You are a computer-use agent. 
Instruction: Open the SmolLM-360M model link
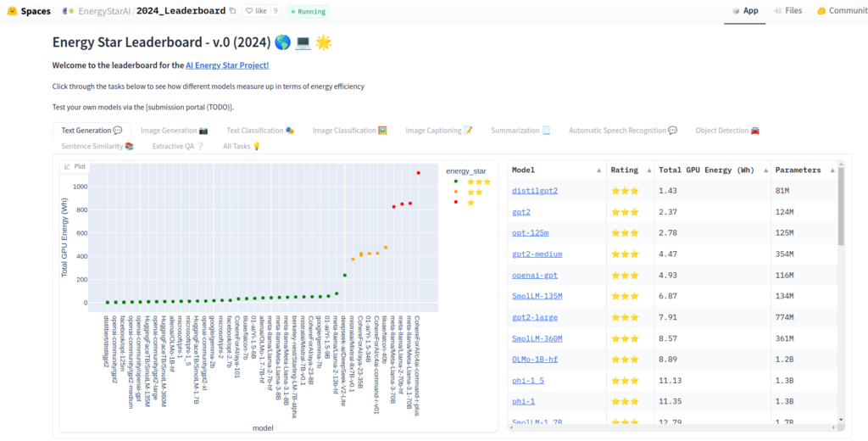tap(537, 338)
